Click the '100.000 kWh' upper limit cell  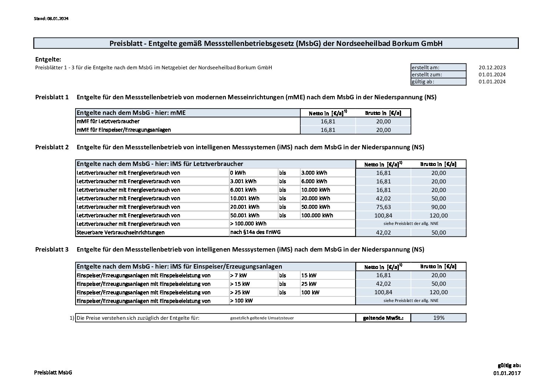328,215
